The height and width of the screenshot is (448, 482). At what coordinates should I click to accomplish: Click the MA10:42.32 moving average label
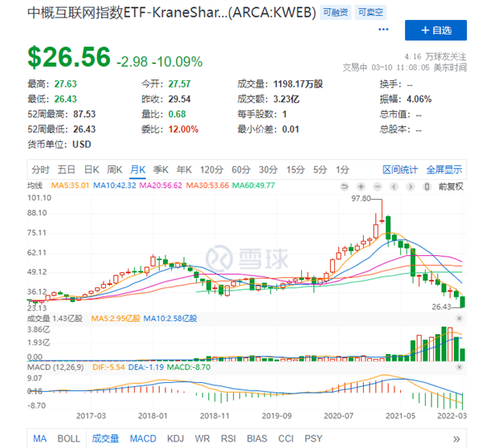point(114,185)
